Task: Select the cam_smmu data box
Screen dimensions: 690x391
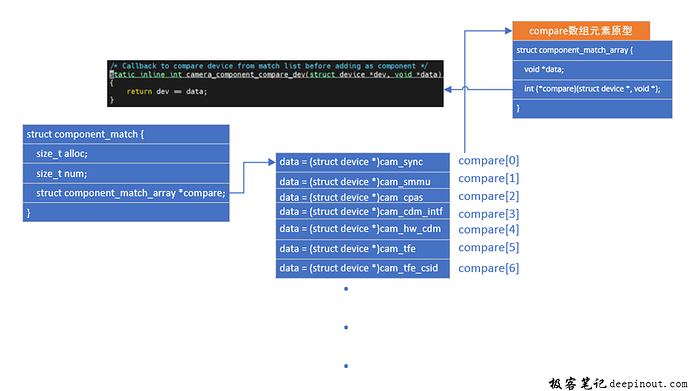Action: (363, 181)
